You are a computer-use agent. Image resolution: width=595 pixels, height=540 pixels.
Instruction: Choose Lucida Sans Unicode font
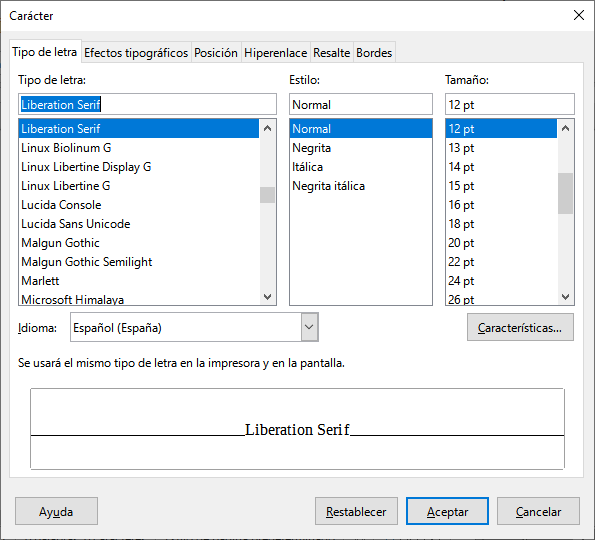pyautogui.click(x=139, y=224)
